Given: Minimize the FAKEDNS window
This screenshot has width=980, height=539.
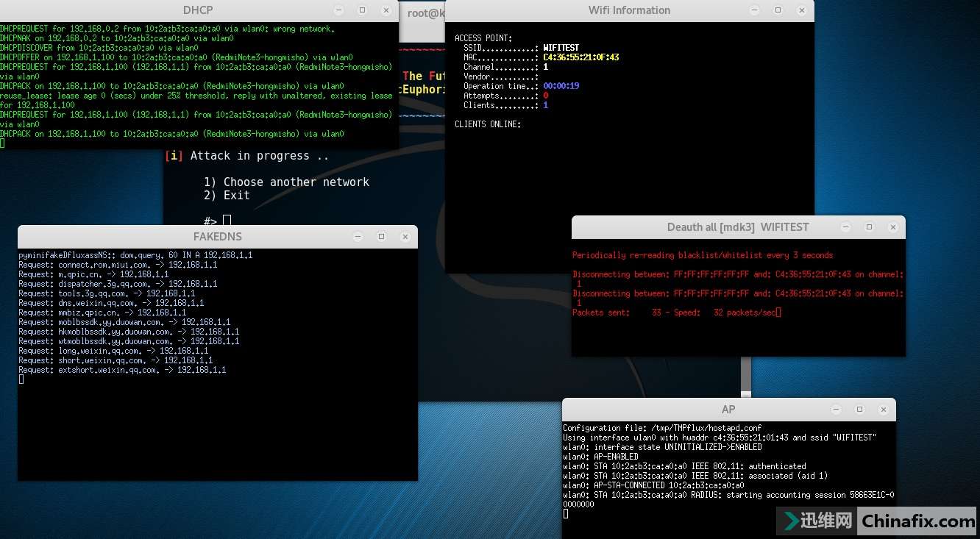Looking at the screenshot, I should 358,237.
